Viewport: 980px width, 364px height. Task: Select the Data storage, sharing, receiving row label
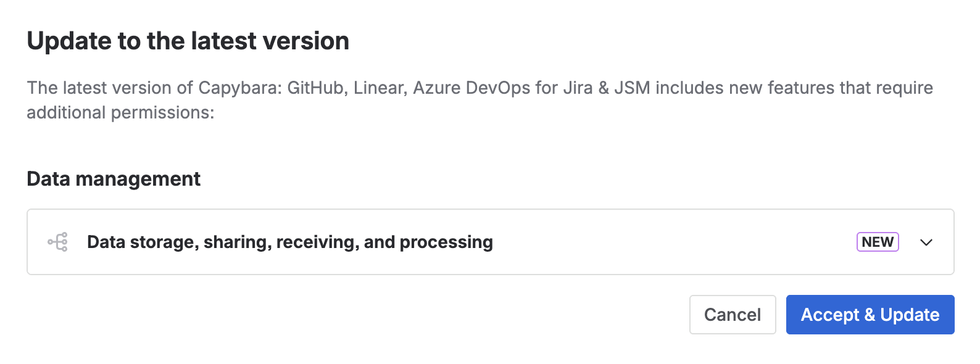coord(290,242)
